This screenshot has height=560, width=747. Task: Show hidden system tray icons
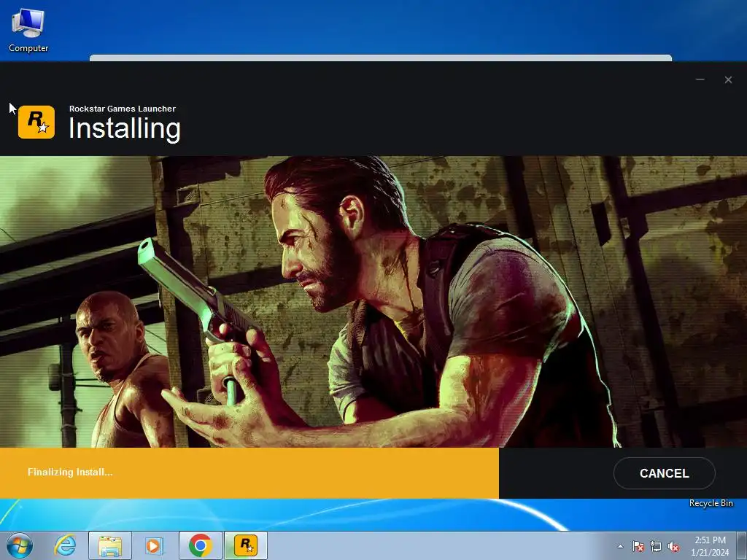tap(620, 546)
